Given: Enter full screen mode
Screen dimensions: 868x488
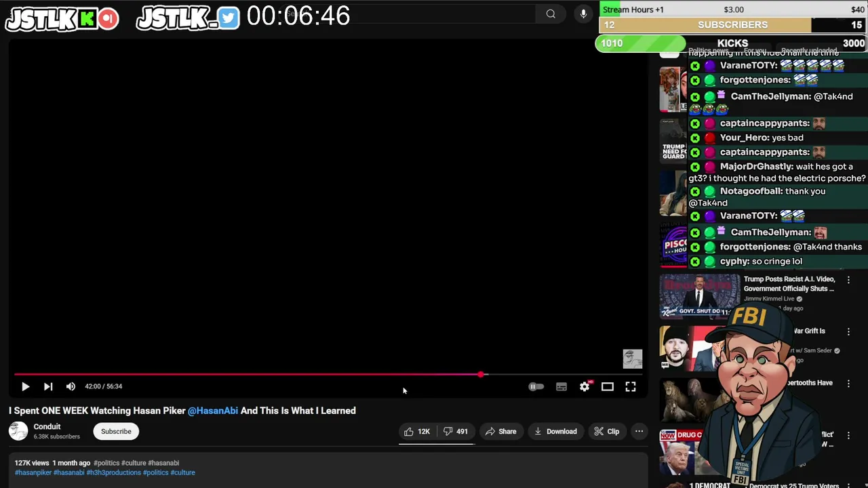Looking at the screenshot, I should click(x=631, y=386).
